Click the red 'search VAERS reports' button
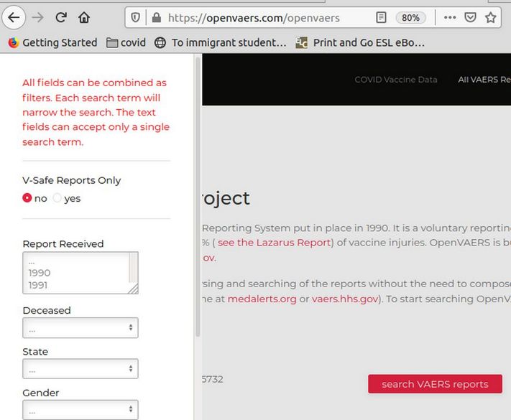 pos(435,384)
